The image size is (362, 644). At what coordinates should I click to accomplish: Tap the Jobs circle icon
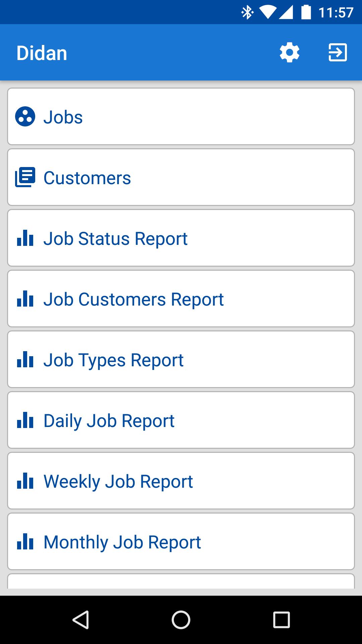[25, 117]
